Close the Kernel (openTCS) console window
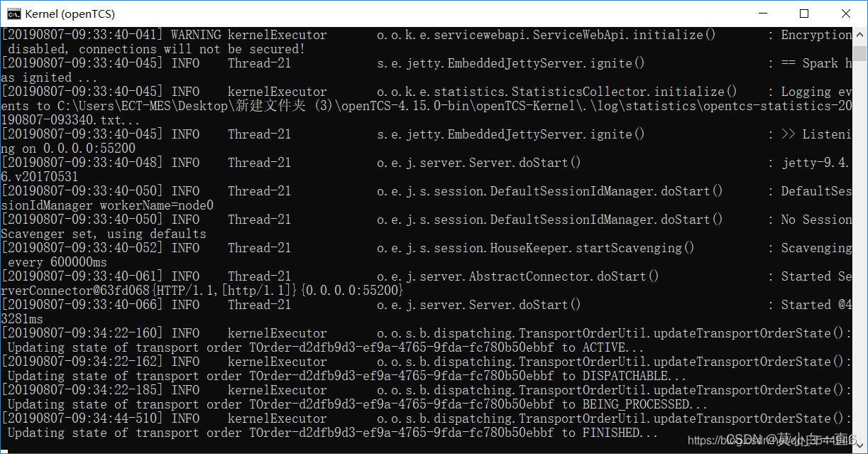Image resolution: width=868 pixels, height=454 pixels. [x=846, y=13]
